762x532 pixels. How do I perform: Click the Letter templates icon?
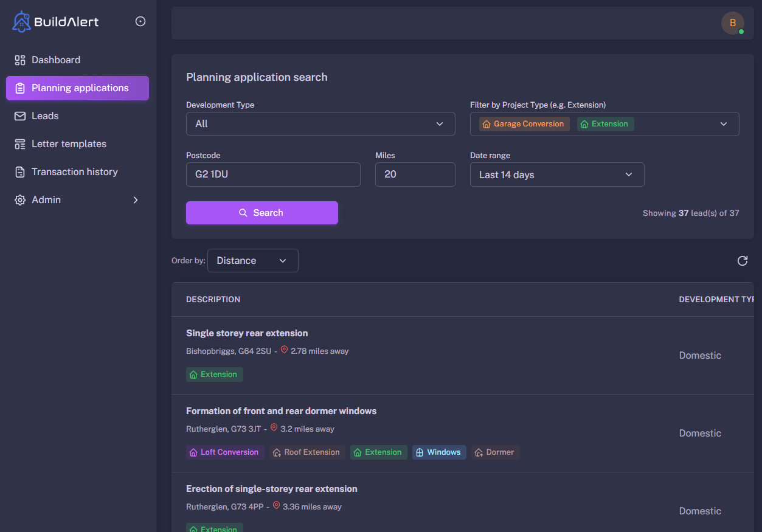tap(19, 143)
